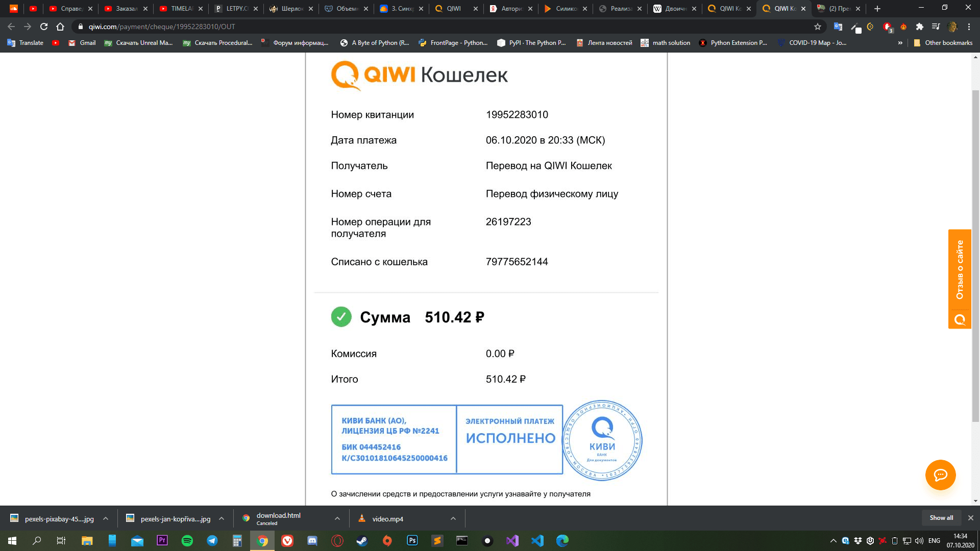Open the math solution bookmark
980x551 pixels.
pos(666,43)
